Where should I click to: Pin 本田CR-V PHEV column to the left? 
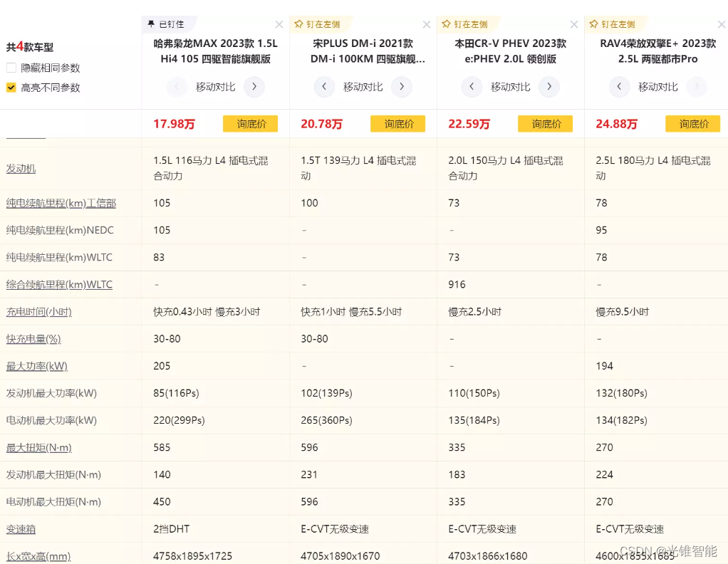click(x=464, y=24)
